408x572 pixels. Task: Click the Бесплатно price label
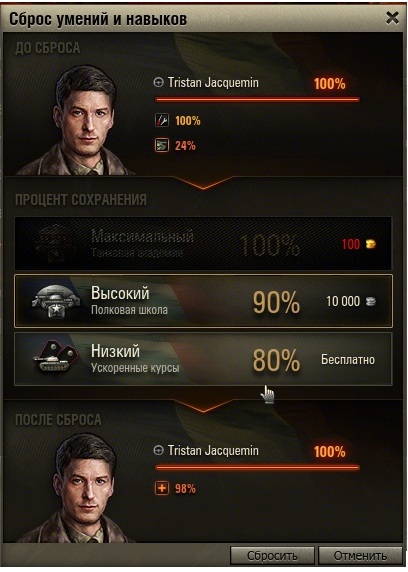[348, 360]
